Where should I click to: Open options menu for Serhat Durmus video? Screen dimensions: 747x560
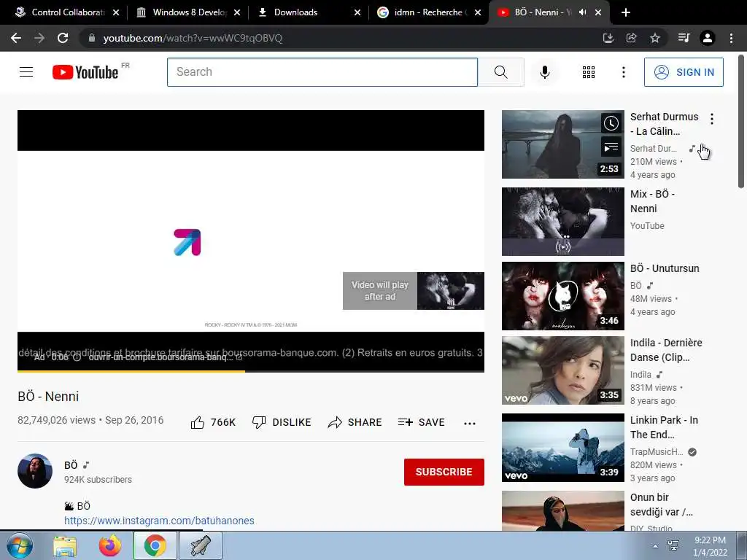[712, 119]
